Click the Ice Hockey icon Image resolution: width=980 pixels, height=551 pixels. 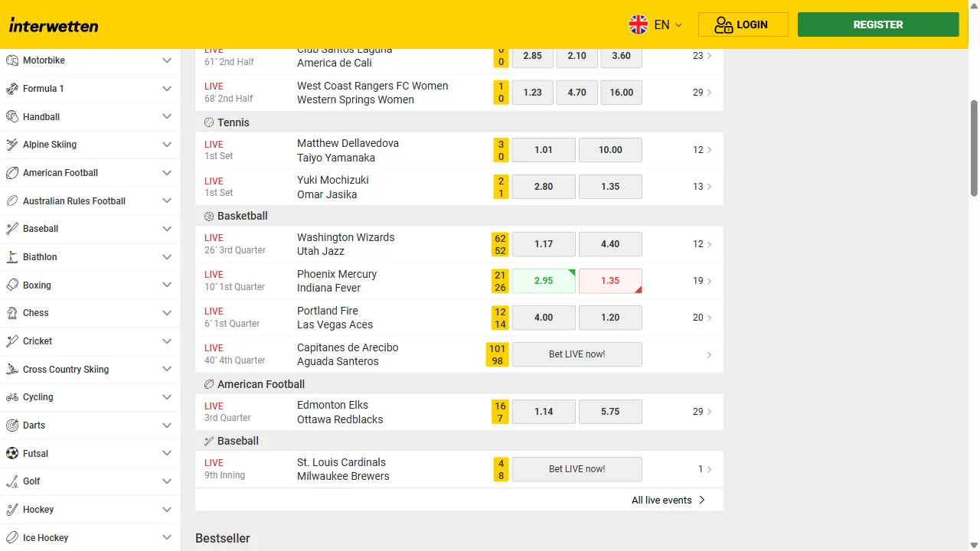pos(12,538)
